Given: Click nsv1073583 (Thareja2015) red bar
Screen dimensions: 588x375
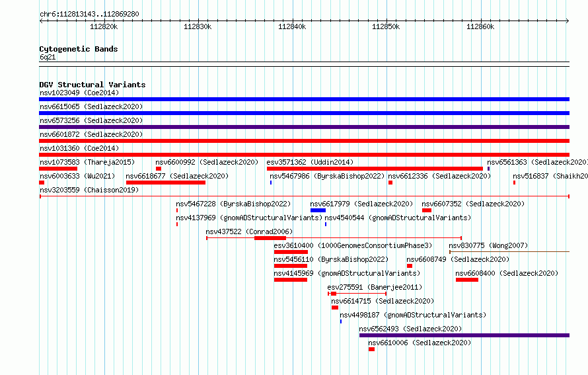Looking at the screenshot, I should point(58,169).
